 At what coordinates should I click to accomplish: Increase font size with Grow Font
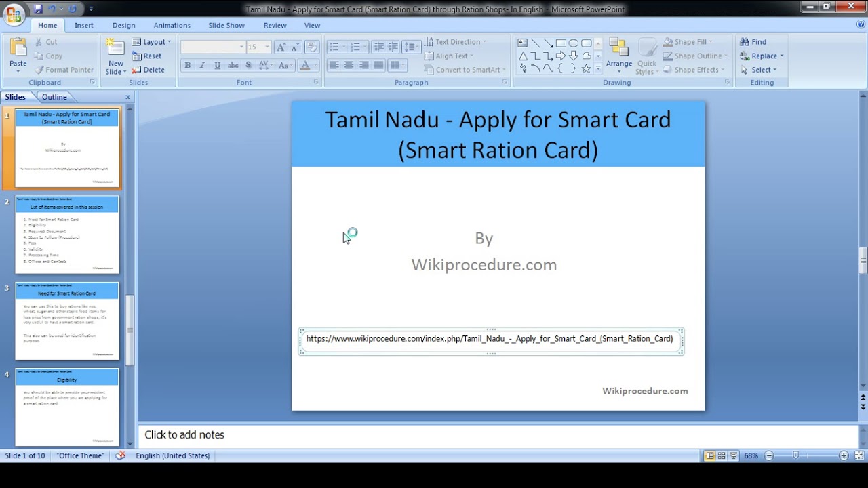280,47
